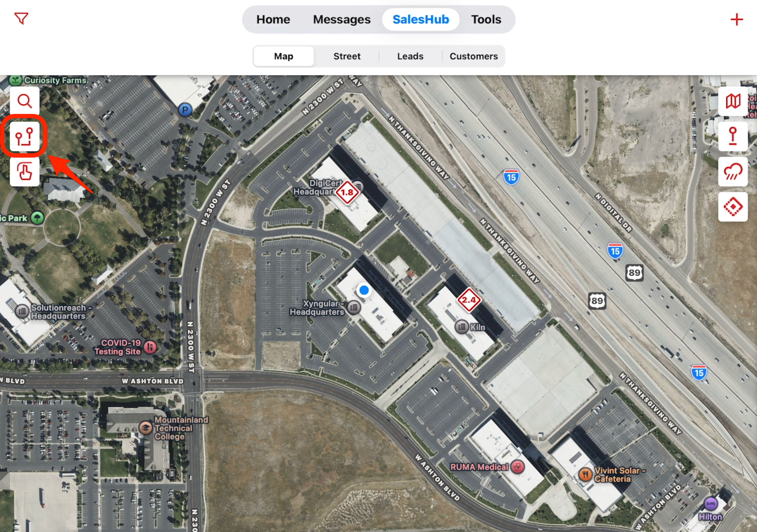Image resolution: width=757 pixels, height=532 pixels.
Task: Show the Leads segment
Action: point(410,56)
